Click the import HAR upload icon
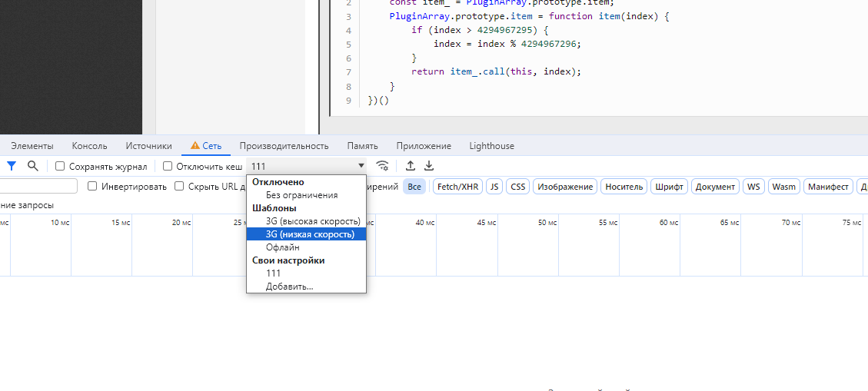This screenshot has width=868, height=391. [411, 166]
